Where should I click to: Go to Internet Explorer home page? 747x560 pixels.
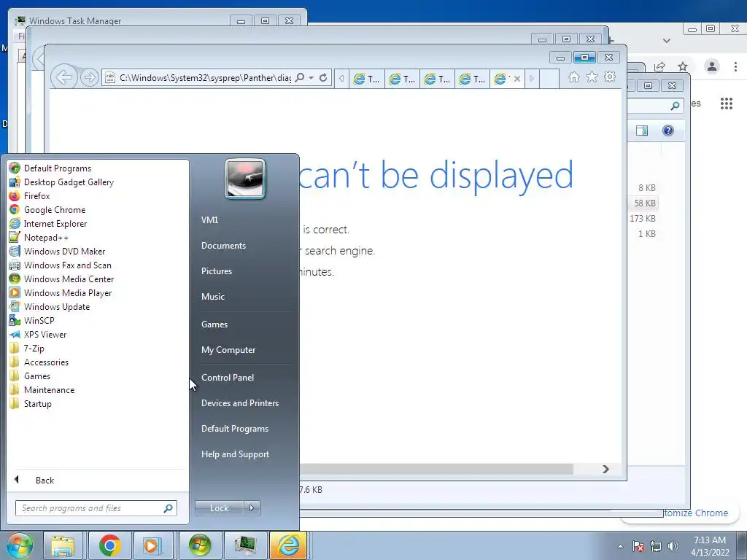pyautogui.click(x=573, y=77)
